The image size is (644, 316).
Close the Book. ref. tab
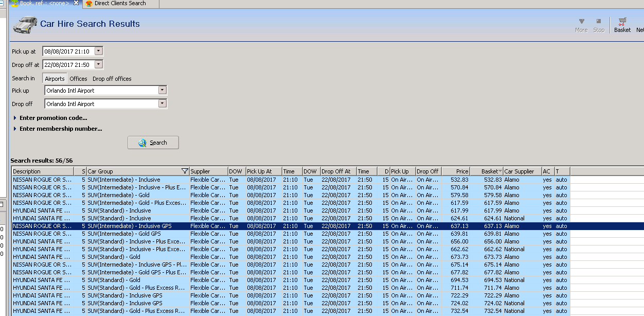click(77, 3)
